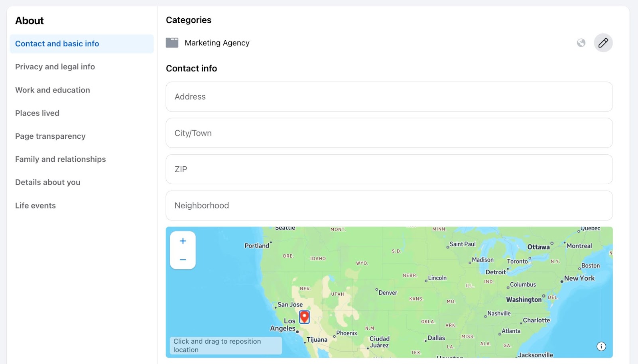Open the category edit pencil icon
The width and height of the screenshot is (638, 364).
603,42
